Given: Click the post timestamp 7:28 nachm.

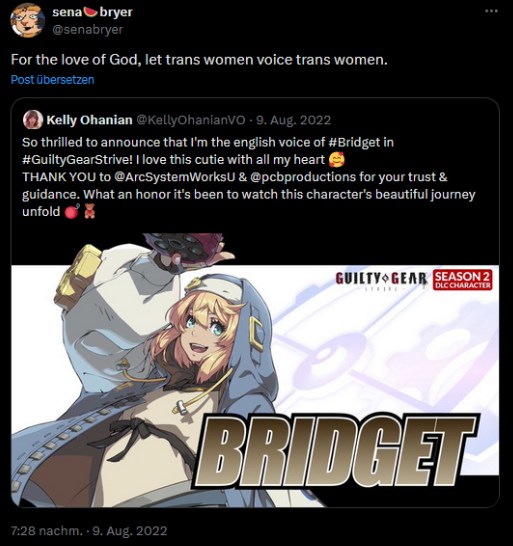Looking at the screenshot, I should point(47,531).
